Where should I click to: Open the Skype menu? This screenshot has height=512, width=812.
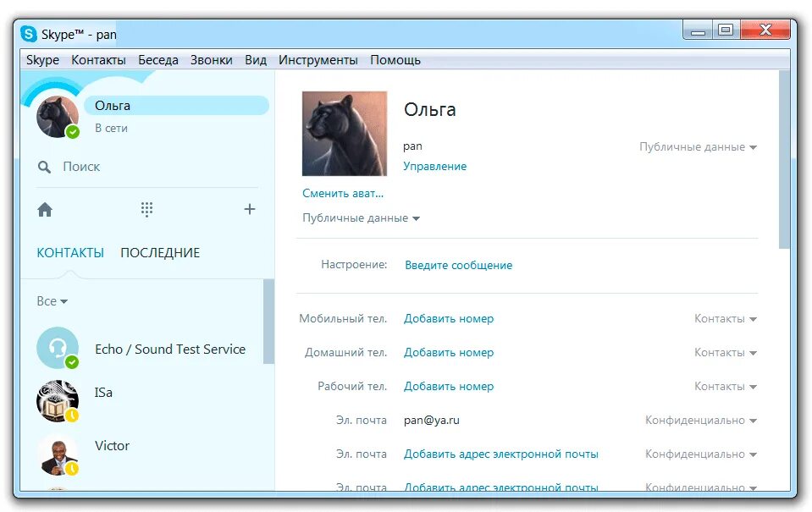(42, 60)
